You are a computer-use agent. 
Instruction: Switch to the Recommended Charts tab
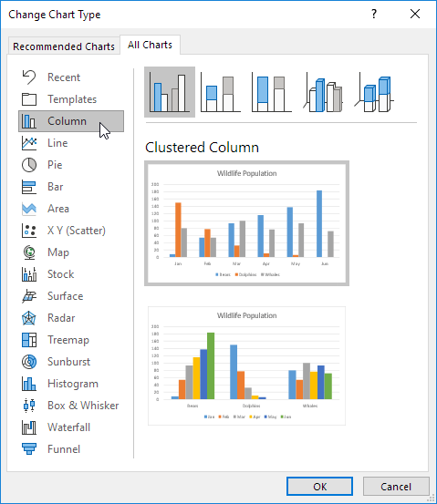tap(64, 46)
